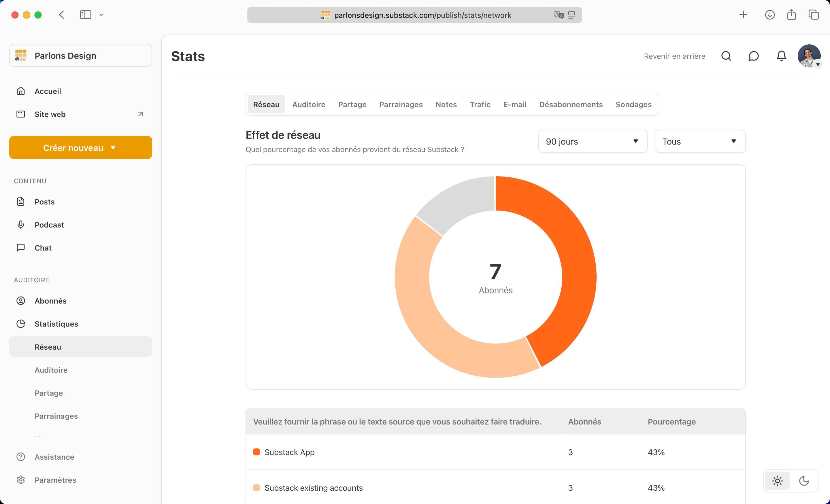
Task: Open messages via header chat bubble icon
Action: pos(754,56)
